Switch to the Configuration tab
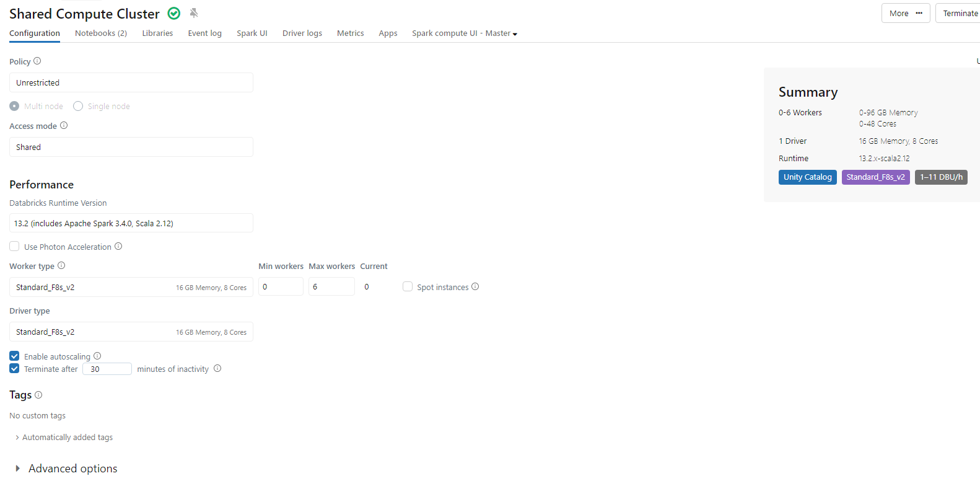This screenshot has height=494, width=980. [x=35, y=33]
